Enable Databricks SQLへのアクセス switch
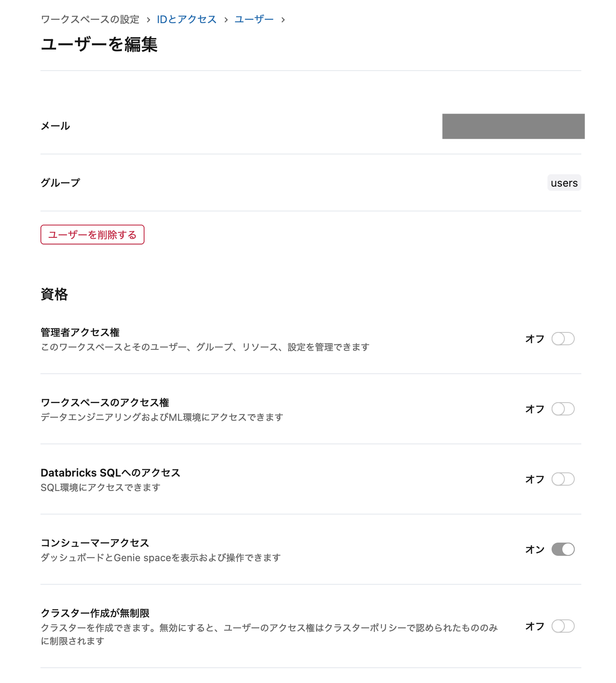 (563, 479)
